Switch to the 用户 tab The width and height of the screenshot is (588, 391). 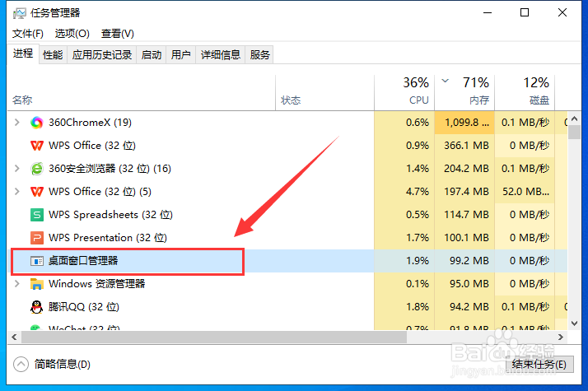click(180, 55)
